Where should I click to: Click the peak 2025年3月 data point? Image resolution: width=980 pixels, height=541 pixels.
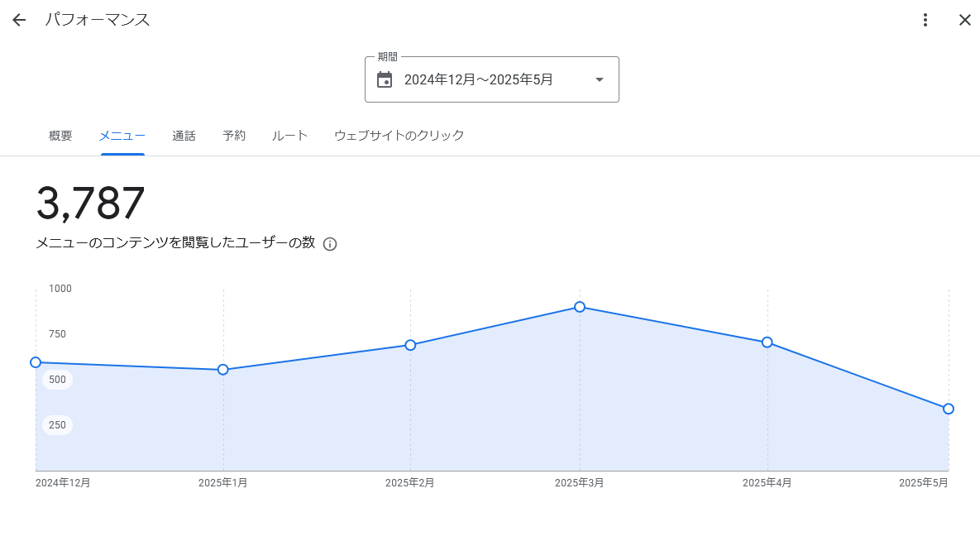(580, 307)
